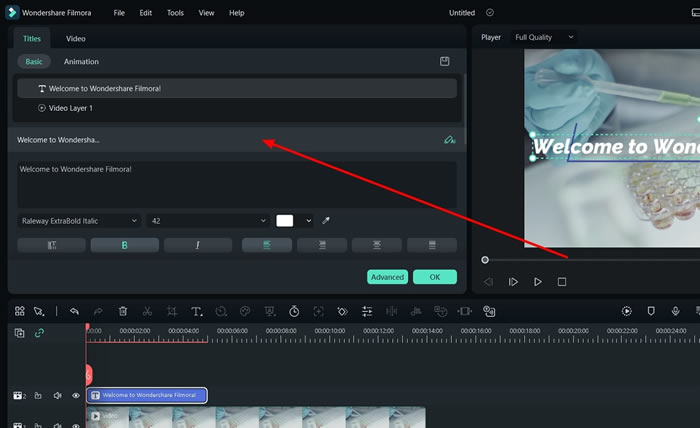
Task: Open the Edit menu
Action: [146, 13]
